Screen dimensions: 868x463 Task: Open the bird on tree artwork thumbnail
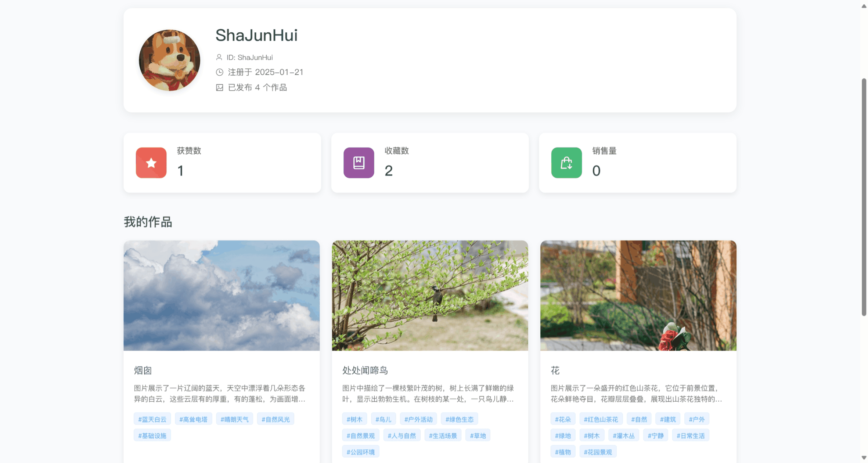point(430,295)
